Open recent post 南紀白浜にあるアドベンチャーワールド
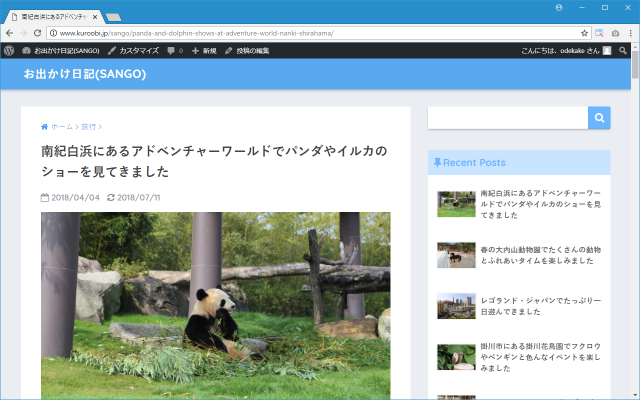640x400 pixels. (x=540, y=204)
